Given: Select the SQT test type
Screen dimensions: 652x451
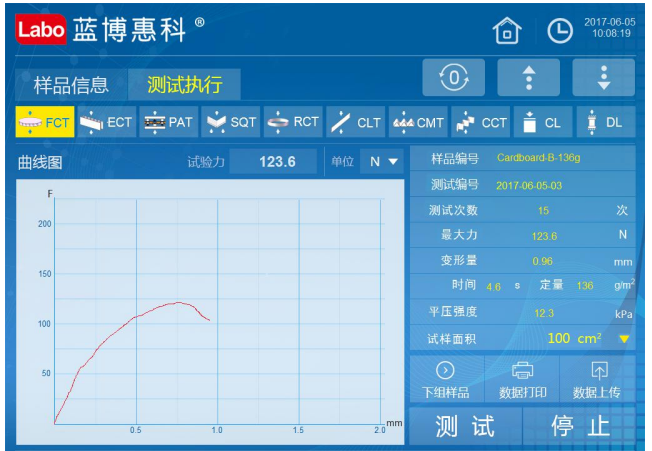Looking at the screenshot, I should [231, 122].
